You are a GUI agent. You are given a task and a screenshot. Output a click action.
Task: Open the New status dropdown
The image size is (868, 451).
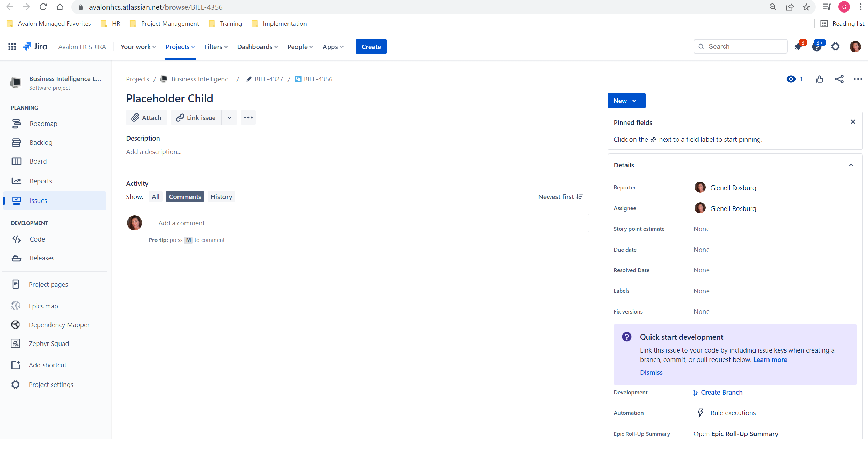point(626,101)
